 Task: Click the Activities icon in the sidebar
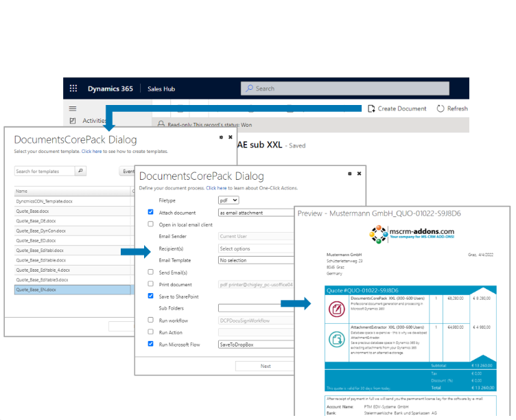pyautogui.click(x=73, y=121)
